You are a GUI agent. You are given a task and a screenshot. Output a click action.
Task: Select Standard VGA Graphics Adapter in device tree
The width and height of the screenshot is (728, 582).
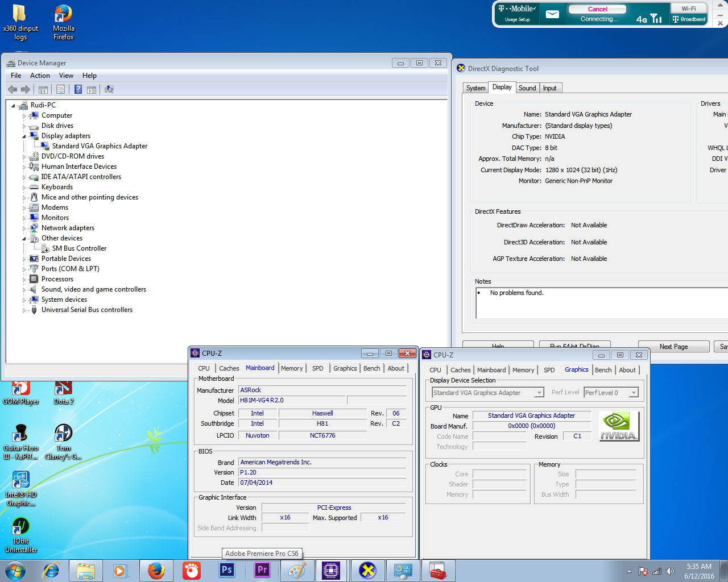point(100,146)
